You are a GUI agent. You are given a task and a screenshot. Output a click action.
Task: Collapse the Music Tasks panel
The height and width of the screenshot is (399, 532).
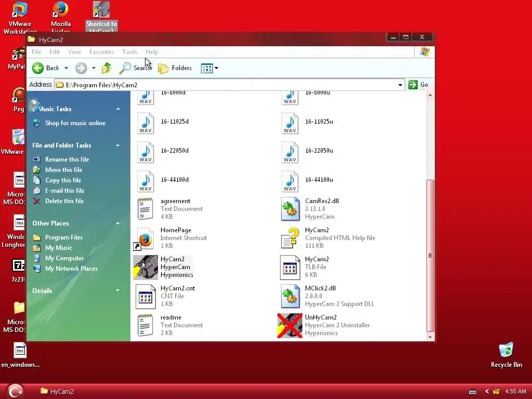coord(118,109)
